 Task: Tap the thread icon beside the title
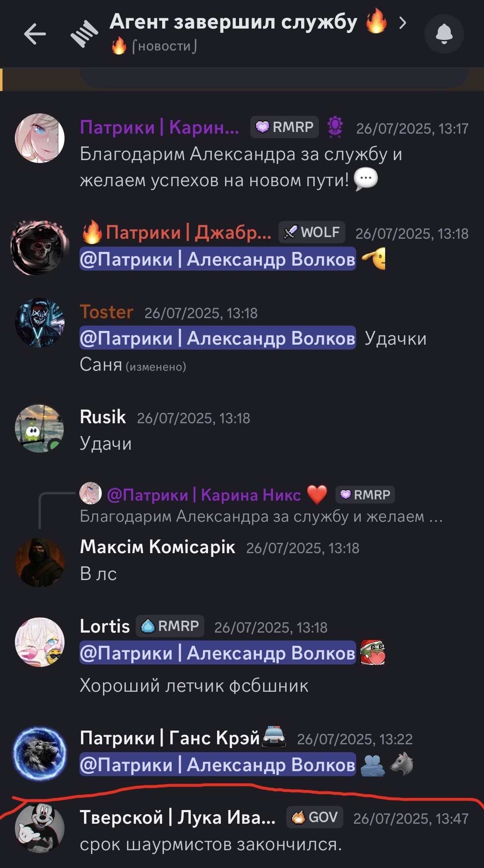click(84, 34)
